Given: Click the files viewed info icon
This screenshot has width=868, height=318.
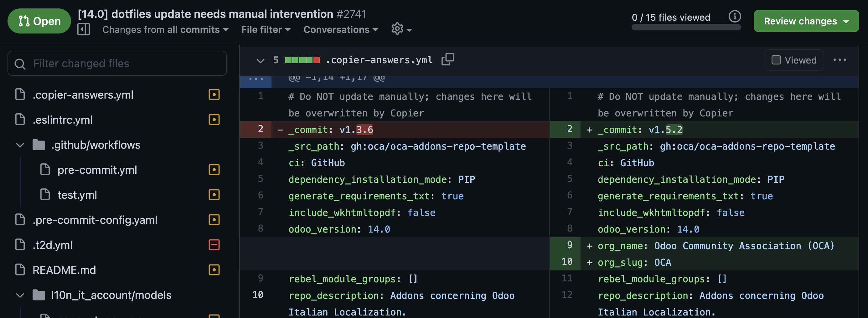Looking at the screenshot, I should tap(735, 16).
